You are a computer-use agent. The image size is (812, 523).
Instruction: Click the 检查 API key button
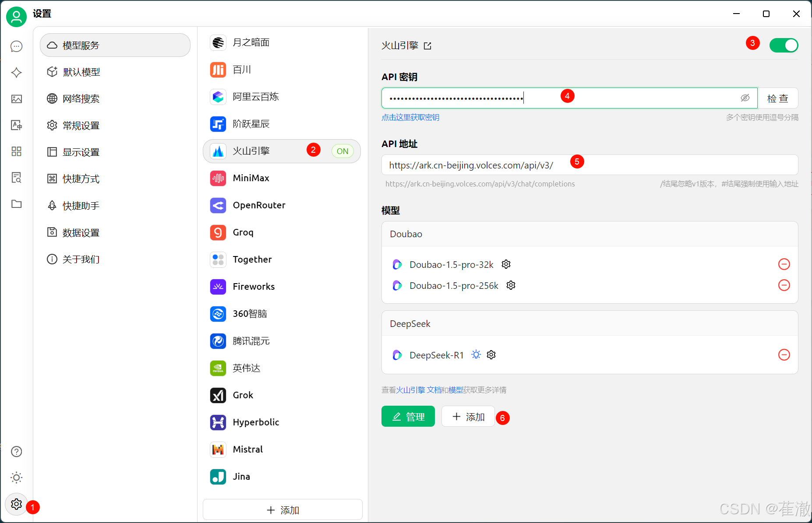(x=778, y=98)
